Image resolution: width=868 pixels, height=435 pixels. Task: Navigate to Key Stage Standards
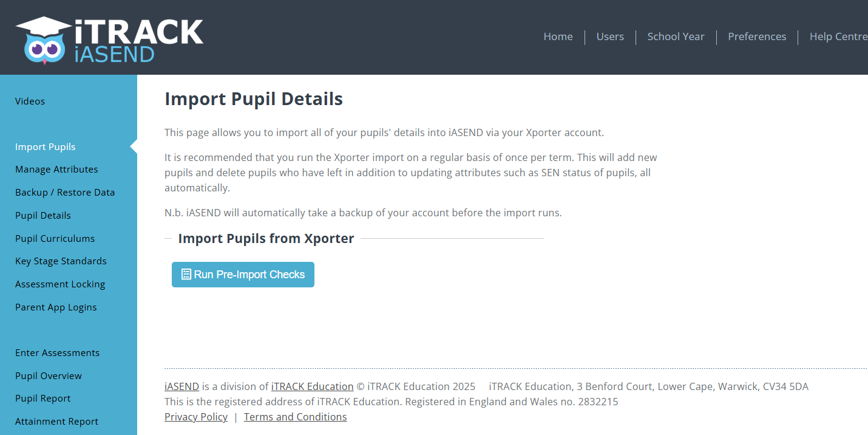coord(61,261)
